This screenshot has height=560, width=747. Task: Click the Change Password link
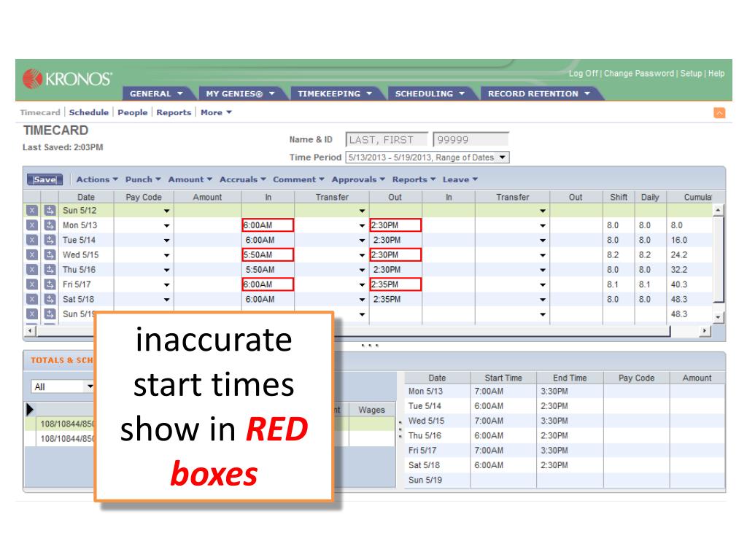639,74
